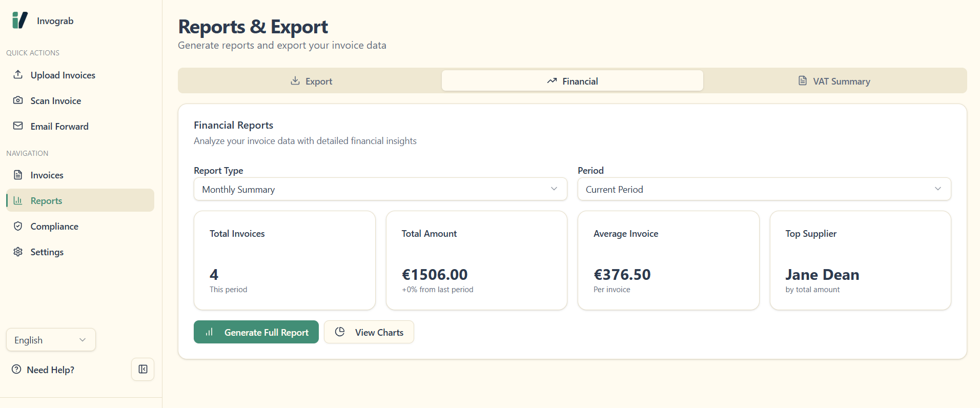The width and height of the screenshot is (980, 408).
Task: Click the Upload Invoices upload icon
Action: click(18, 74)
